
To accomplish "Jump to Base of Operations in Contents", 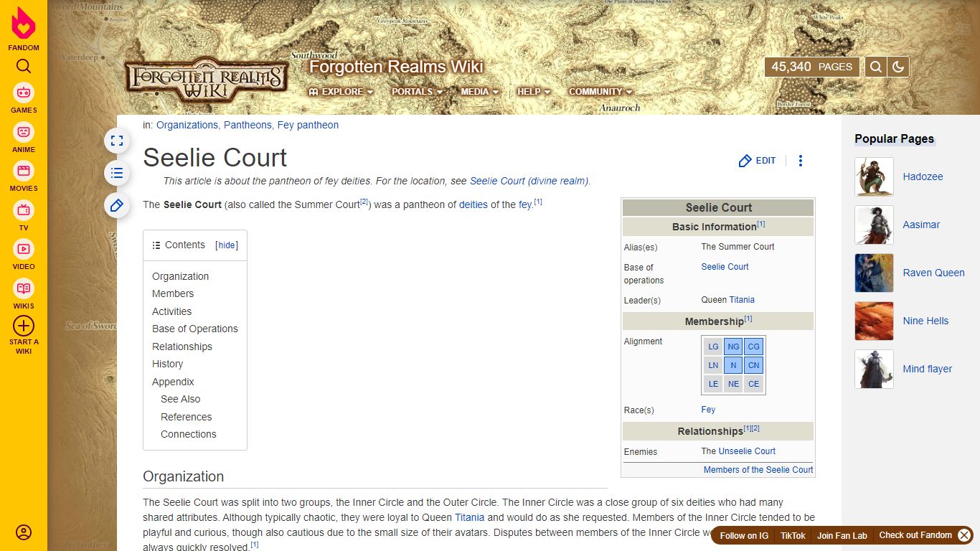I will pyautogui.click(x=194, y=329).
